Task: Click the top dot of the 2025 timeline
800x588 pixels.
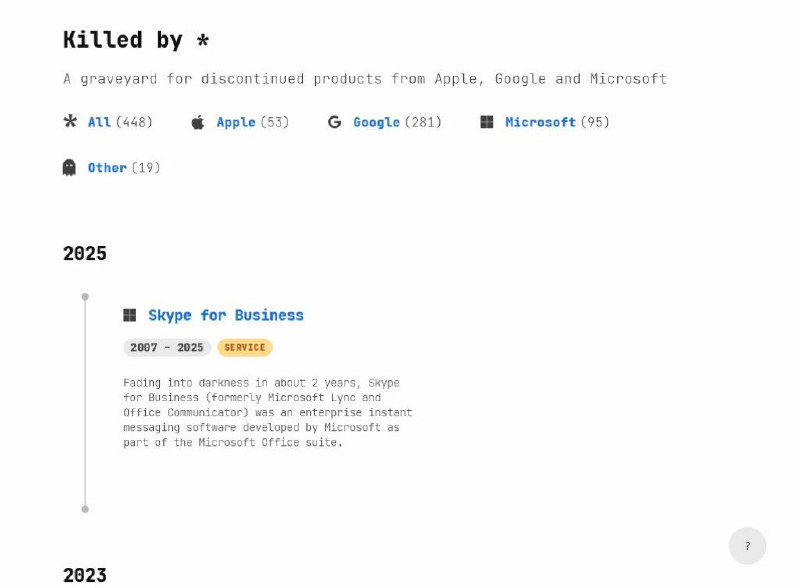Action: click(x=85, y=297)
